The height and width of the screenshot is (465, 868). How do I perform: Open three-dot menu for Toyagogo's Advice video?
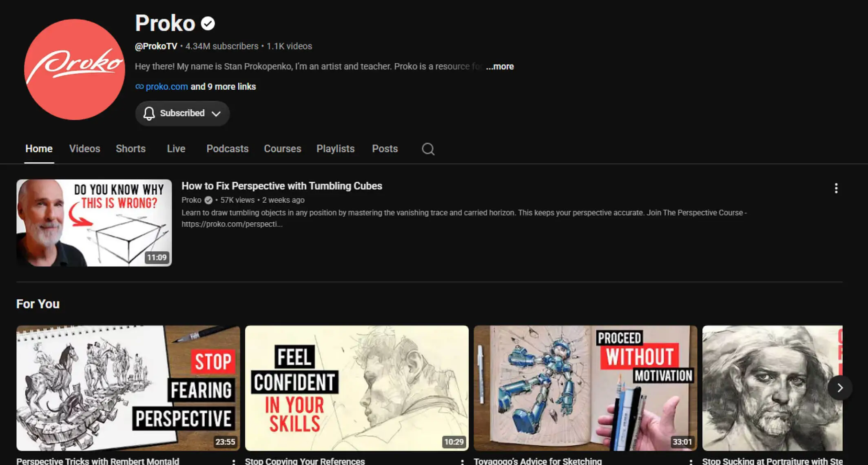(x=691, y=462)
